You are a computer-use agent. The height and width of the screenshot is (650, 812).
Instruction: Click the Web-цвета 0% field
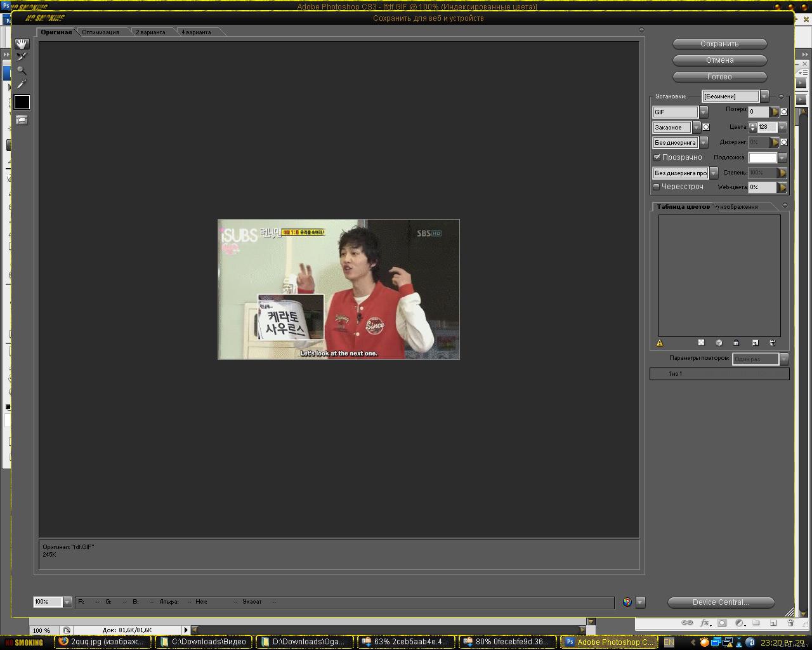(763, 187)
